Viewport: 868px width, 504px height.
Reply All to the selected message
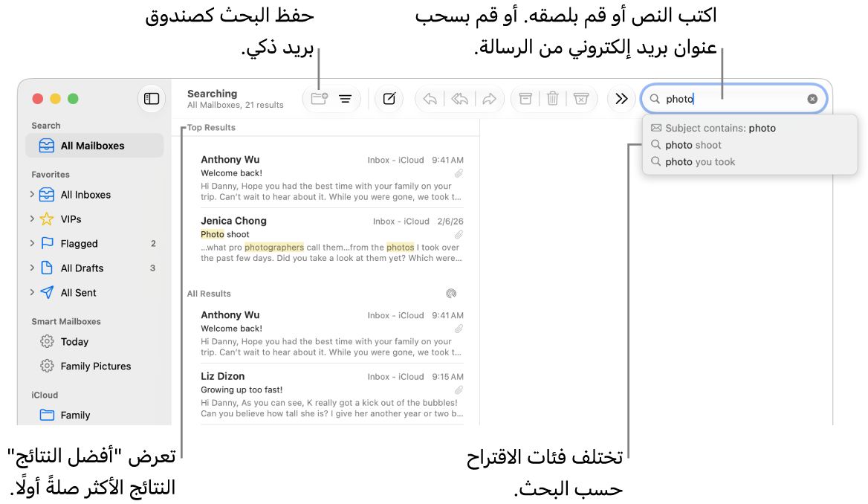pyautogui.click(x=459, y=99)
